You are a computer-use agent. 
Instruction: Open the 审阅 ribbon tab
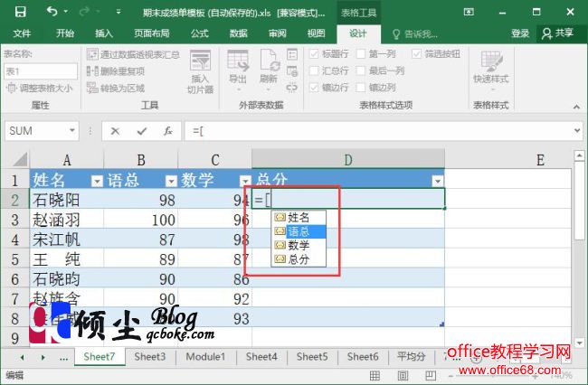pos(278,33)
